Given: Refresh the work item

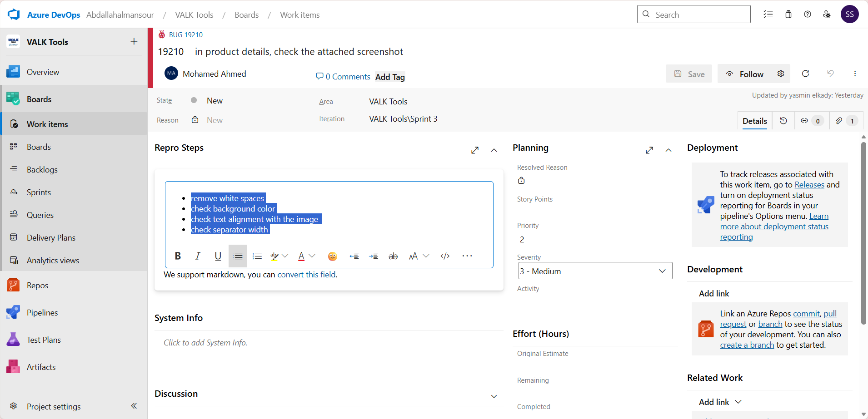Looking at the screenshot, I should pos(805,74).
